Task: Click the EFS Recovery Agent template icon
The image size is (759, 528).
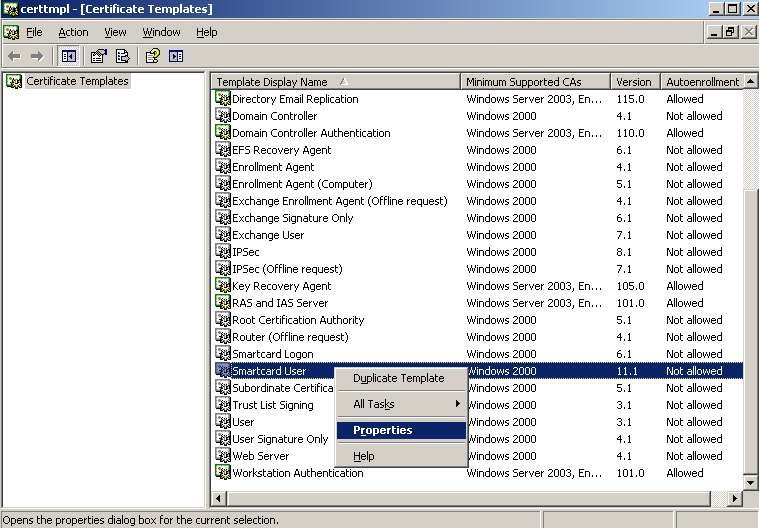Action: click(223, 150)
